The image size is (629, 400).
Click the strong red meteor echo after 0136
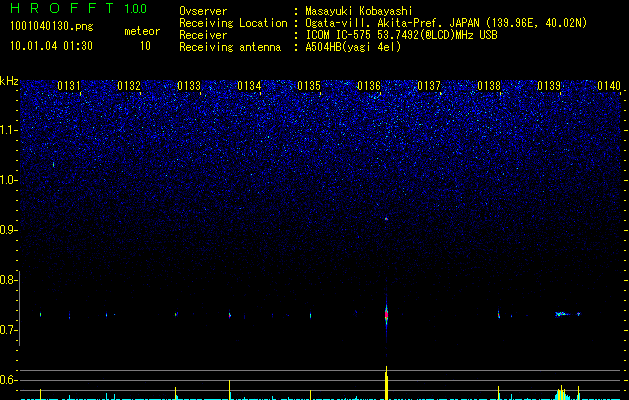386,315
